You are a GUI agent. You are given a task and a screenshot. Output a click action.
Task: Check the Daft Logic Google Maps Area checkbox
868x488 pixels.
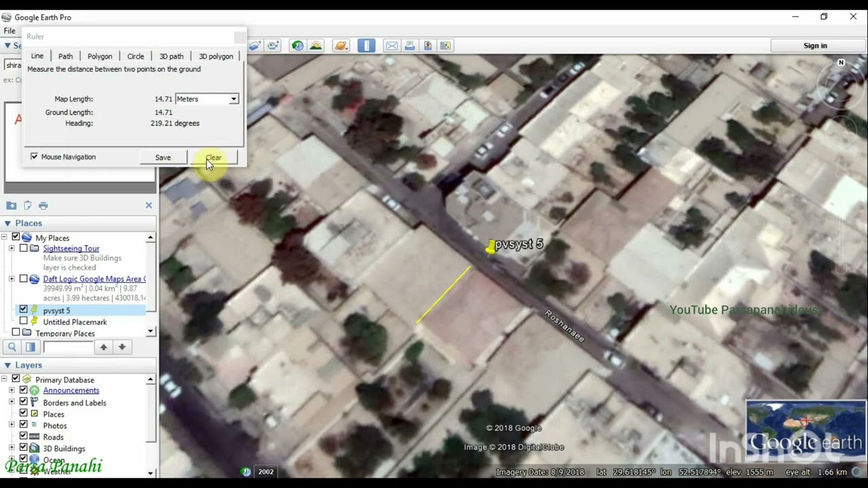click(23, 279)
